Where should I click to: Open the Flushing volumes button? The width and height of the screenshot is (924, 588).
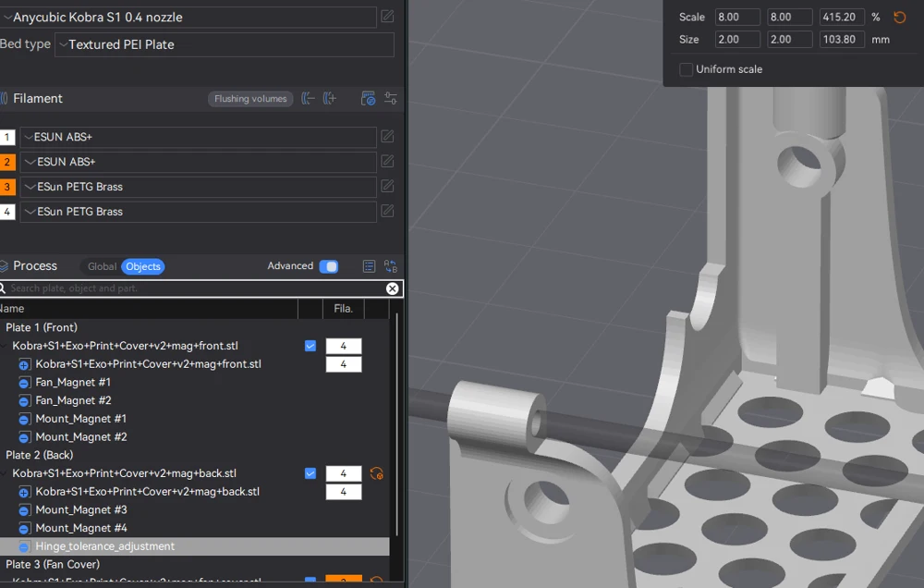click(250, 99)
